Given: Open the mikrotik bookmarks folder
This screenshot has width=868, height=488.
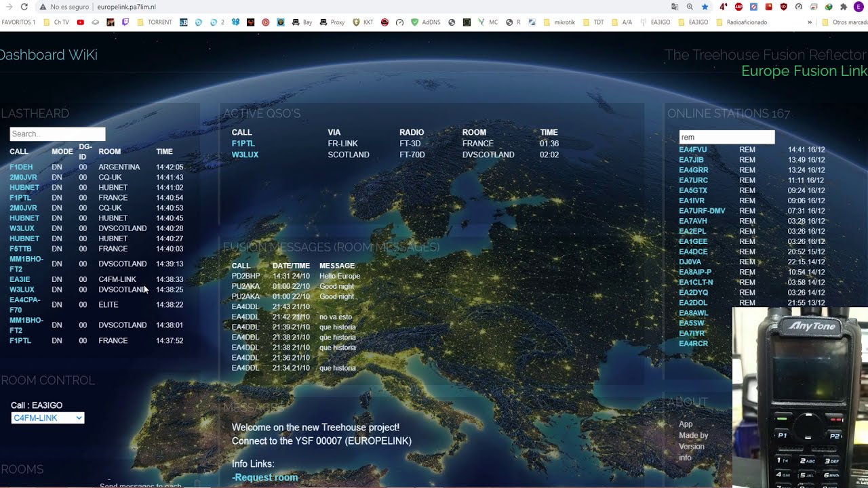Looking at the screenshot, I should click(x=558, y=22).
